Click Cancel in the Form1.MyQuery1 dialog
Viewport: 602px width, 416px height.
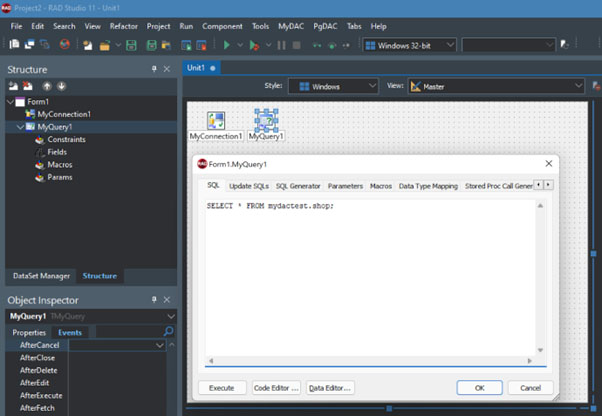point(531,388)
